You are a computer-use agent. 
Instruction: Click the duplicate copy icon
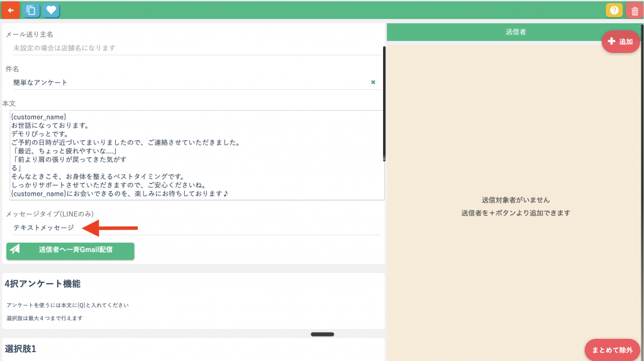(30, 10)
